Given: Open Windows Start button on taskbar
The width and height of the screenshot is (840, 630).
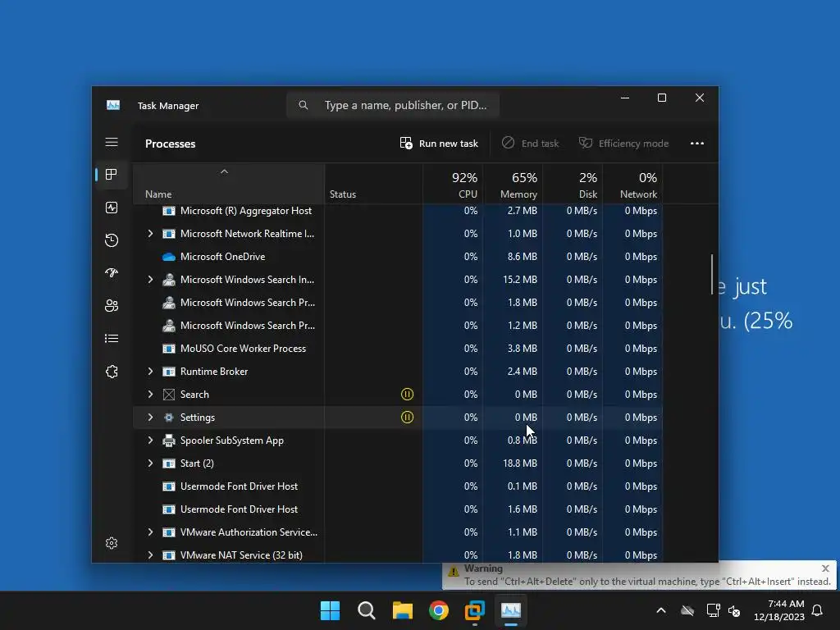Looking at the screenshot, I should 330,610.
